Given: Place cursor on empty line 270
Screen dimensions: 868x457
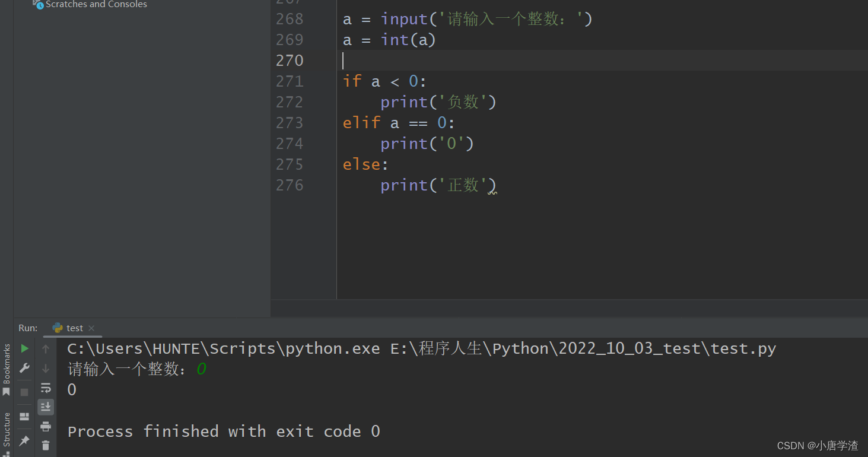Looking at the screenshot, I should pos(602,61).
